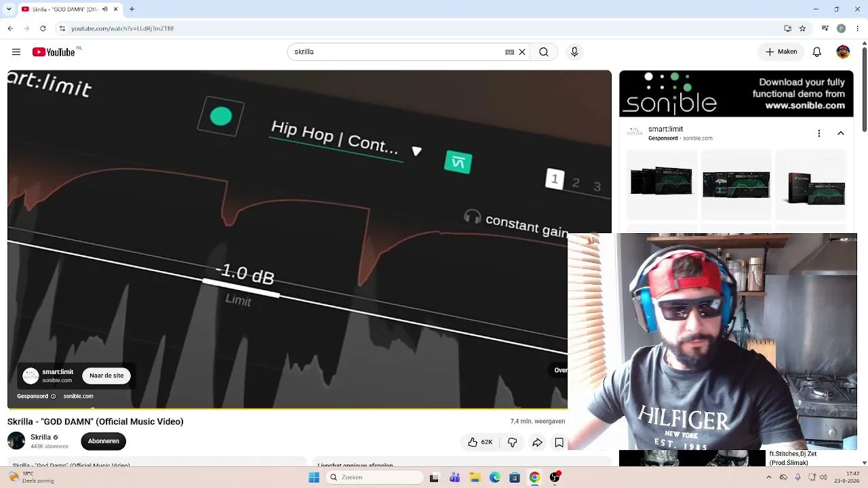
Task: Focus the YouTube search input field
Action: pyautogui.click(x=400, y=52)
